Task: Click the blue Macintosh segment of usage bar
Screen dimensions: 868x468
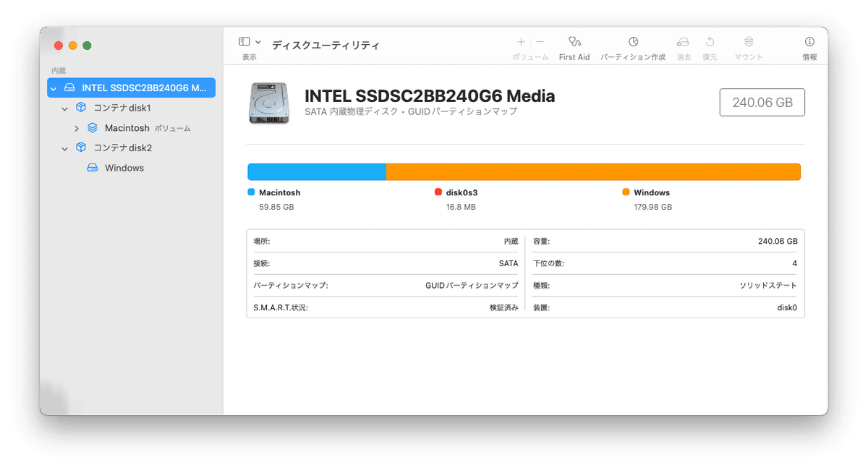Action: pyautogui.click(x=317, y=171)
